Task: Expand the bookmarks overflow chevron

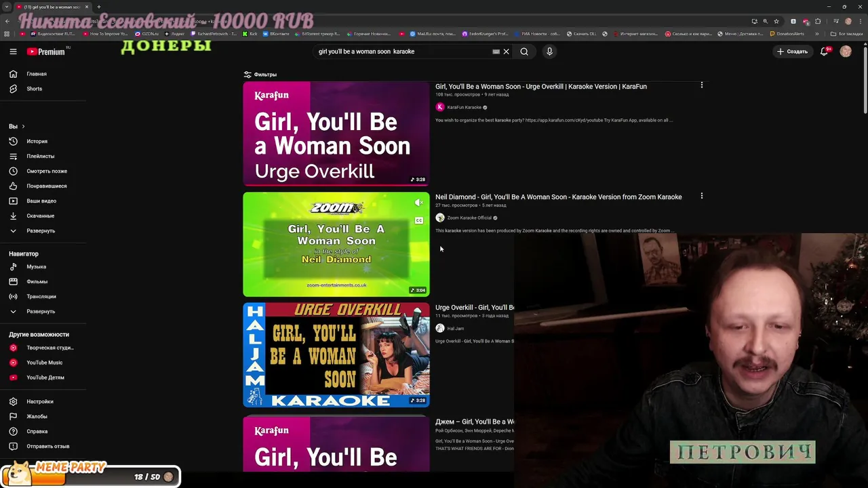Action: click(x=816, y=33)
